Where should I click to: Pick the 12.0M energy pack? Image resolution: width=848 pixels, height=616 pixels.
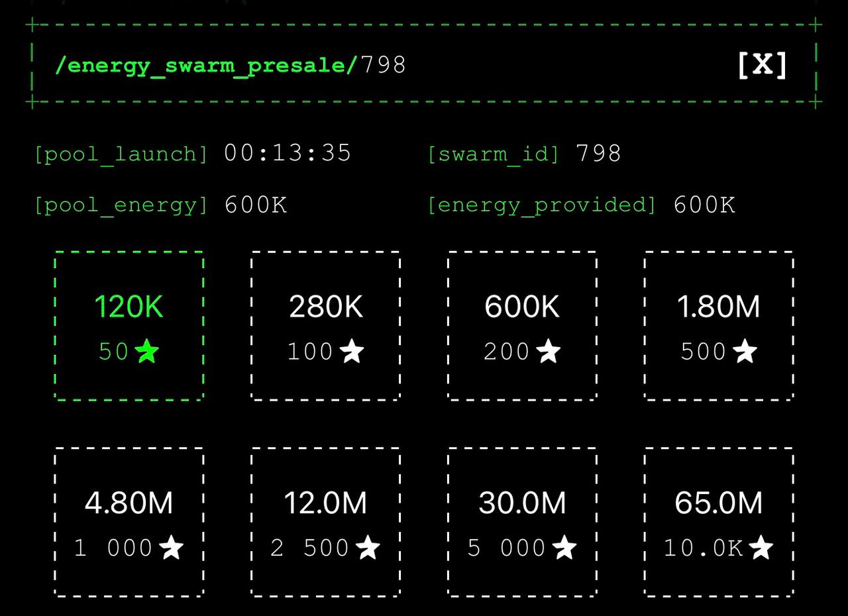[325, 522]
